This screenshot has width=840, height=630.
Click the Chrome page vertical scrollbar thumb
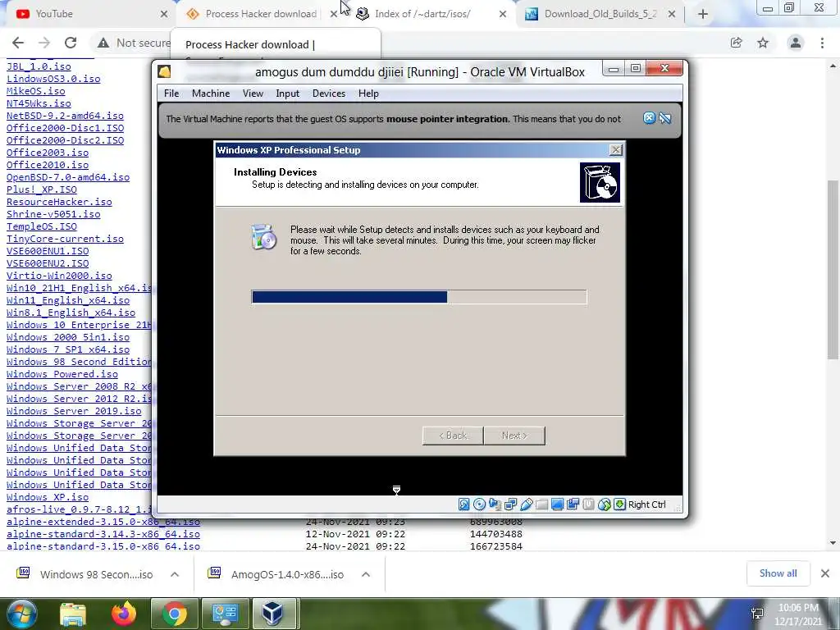click(x=833, y=269)
